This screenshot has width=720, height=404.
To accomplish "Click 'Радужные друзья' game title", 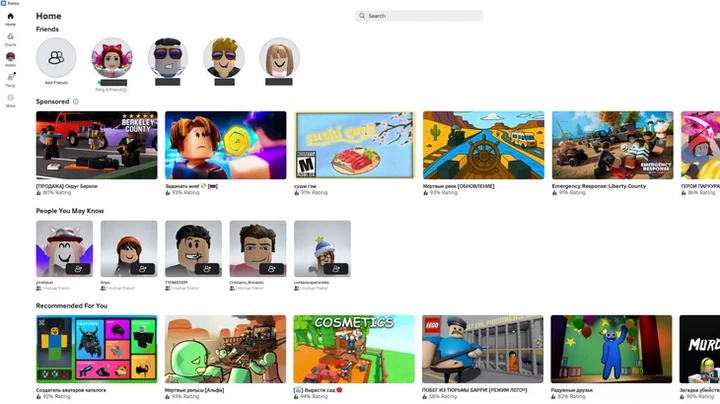I will (x=572, y=390).
